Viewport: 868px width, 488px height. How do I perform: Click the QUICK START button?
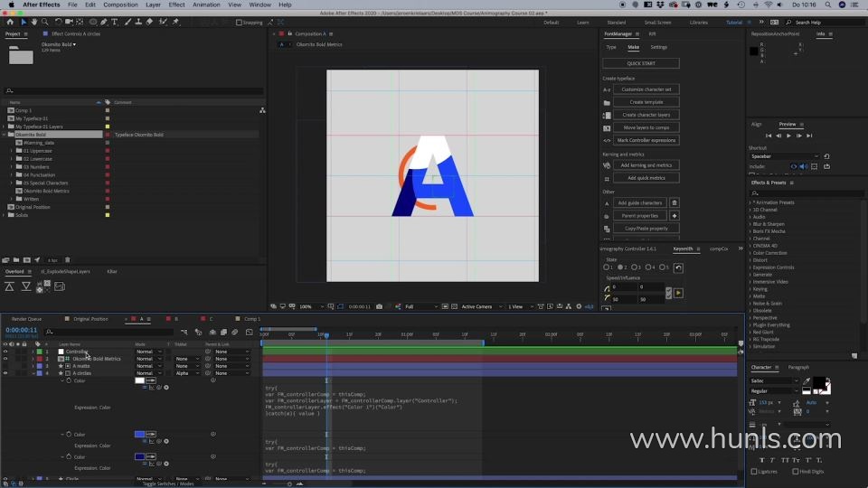(640, 63)
